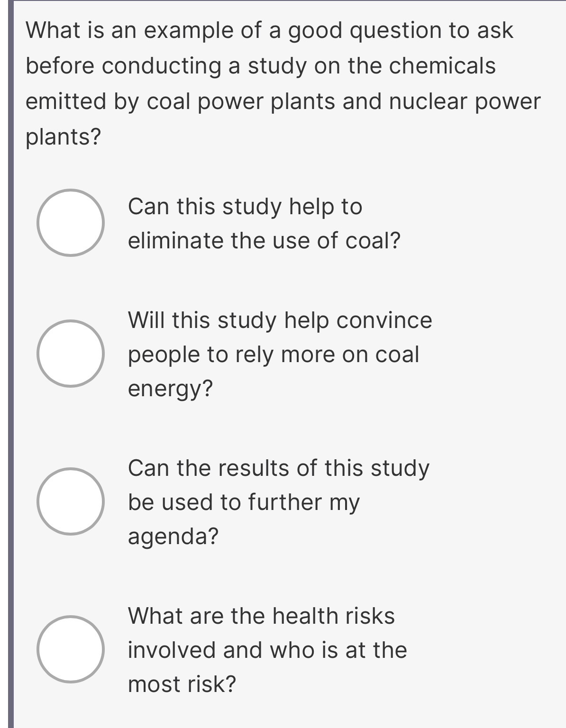This screenshot has width=566, height=728.
Task: Click the question line 'before conducting a study on the chemicals'
Action: pyautogui.click(x=260, y=66)
